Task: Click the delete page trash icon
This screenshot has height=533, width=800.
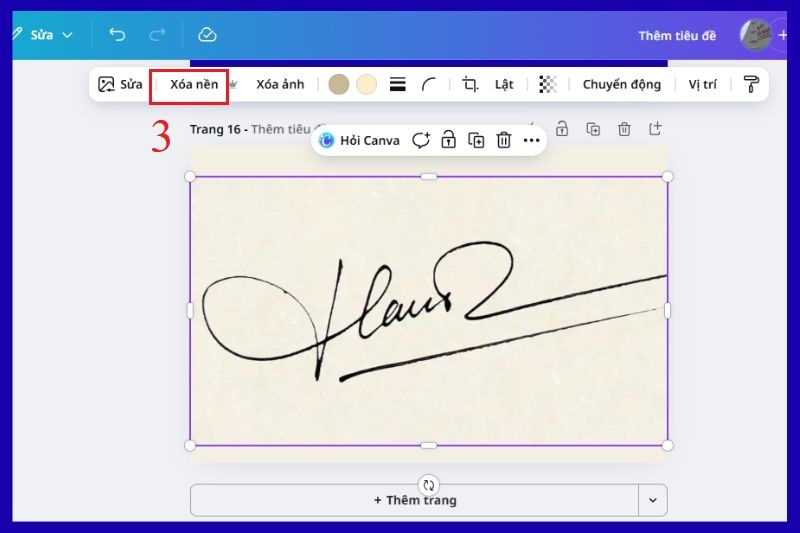Action: 624,129
